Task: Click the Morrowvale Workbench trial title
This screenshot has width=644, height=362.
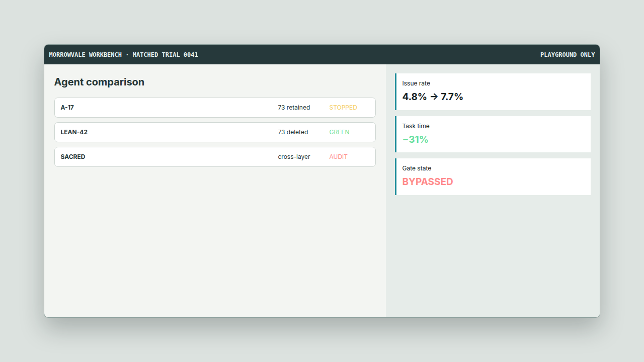Action: click(x=123, y=55)
